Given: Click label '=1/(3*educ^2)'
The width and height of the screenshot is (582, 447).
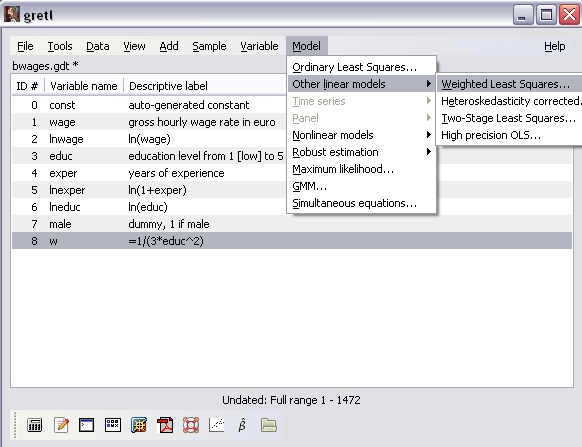Looking at the screenshot, I should coord(166,241).
